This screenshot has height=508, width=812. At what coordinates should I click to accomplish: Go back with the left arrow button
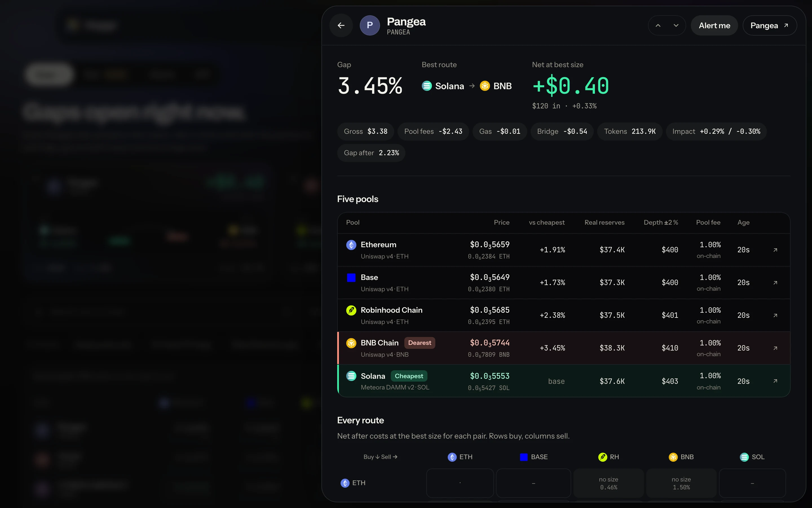(341, 25)
